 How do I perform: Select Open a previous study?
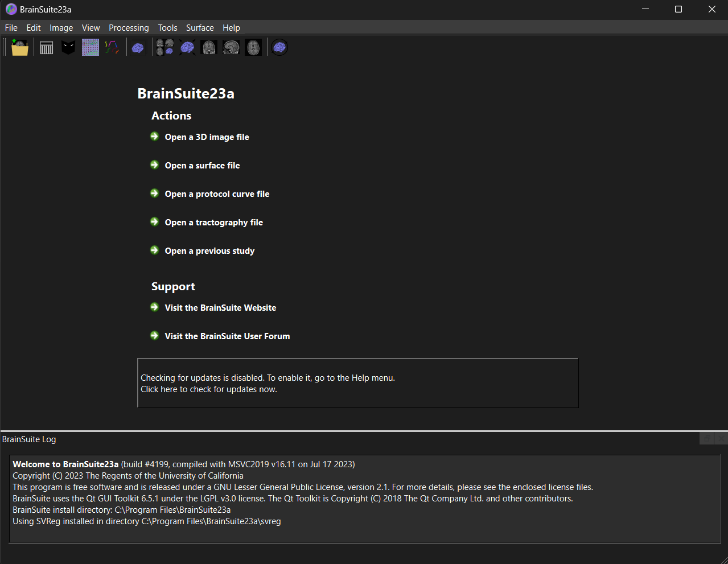[x=209, y=251]
